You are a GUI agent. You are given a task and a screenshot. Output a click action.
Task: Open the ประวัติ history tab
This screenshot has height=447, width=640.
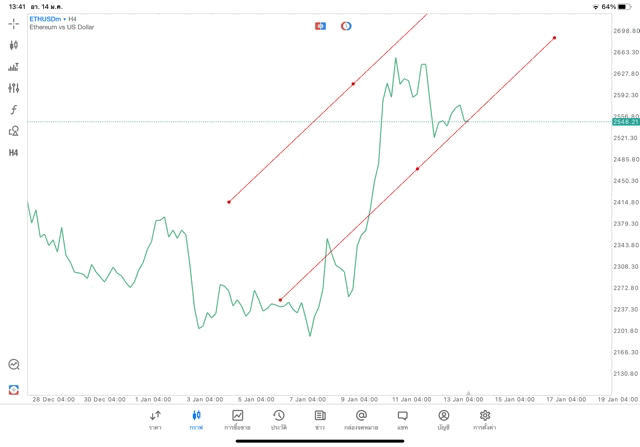(278, 419)
